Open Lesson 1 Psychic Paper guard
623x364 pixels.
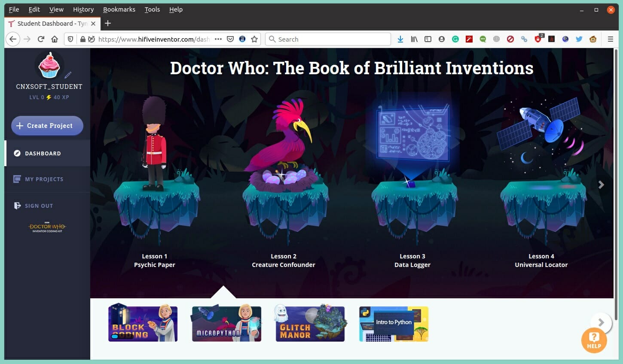(155, 144)
